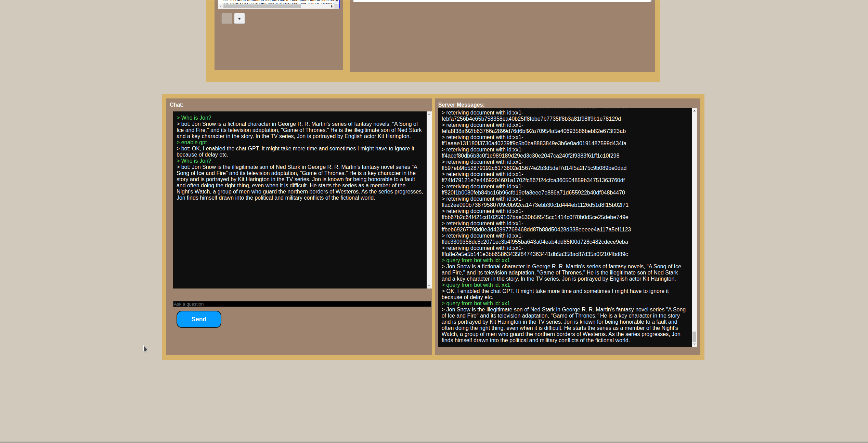
Task: Click the disabled minus (-) button
Action: tap(226, 18)
